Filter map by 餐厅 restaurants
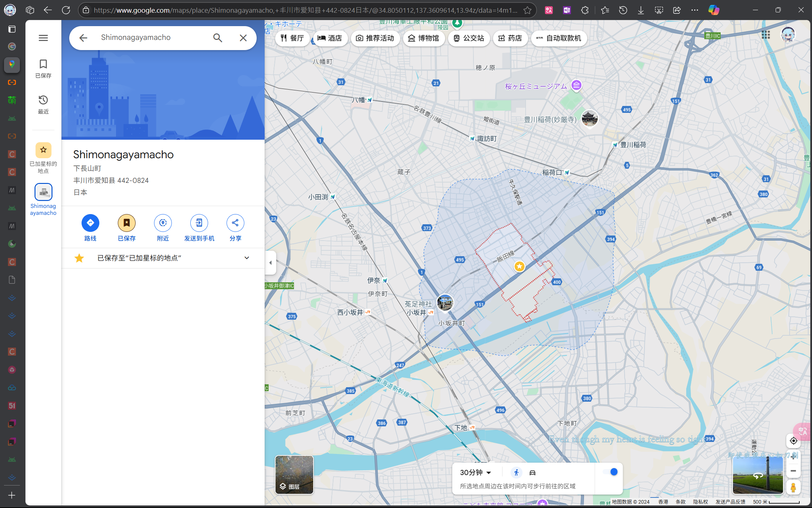 [x=292, y=38]
